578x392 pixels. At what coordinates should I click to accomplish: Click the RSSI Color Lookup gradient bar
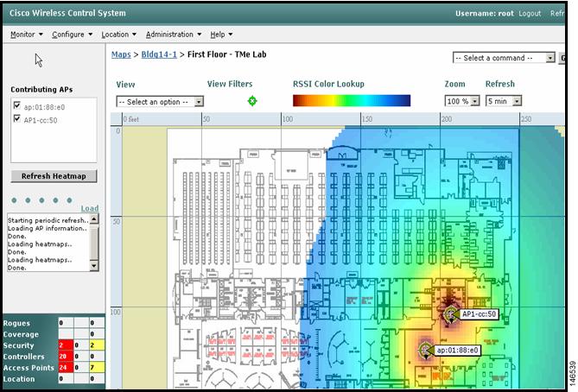pos(352,100)
